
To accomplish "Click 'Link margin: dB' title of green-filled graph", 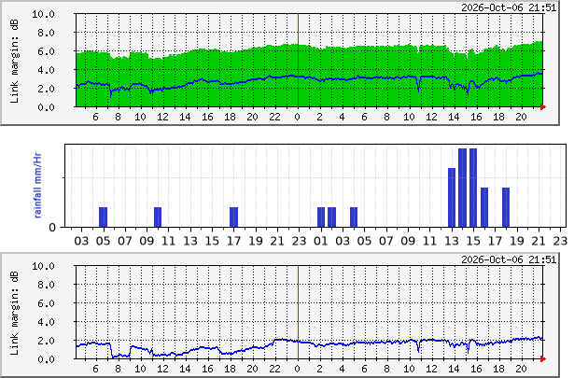I will click(x=14, y=62).
